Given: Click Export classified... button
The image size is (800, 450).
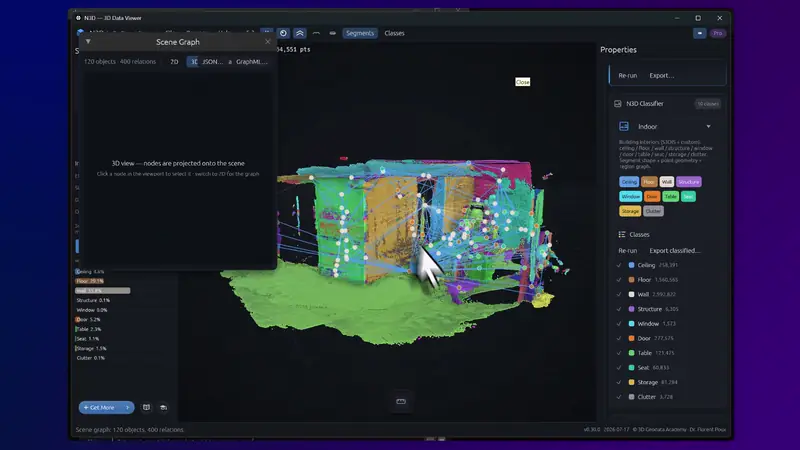Looking at the screenshot, I should point(674,251).
